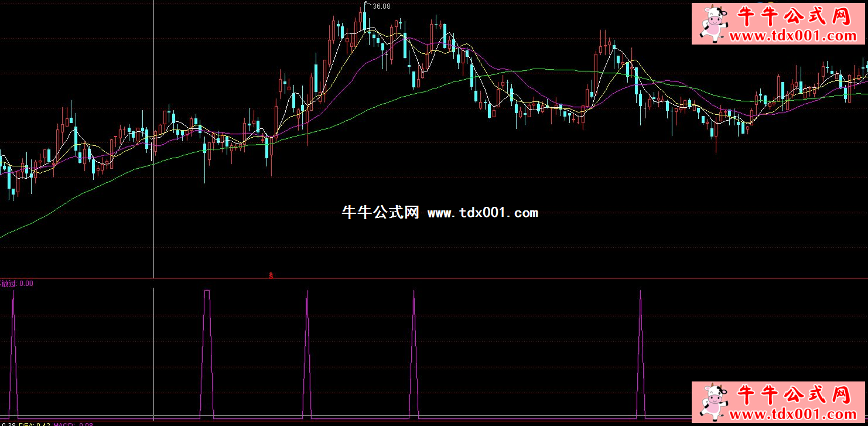Click the yellow DEA value label
This screenshot has height=426, width=868.
(34, 424)
